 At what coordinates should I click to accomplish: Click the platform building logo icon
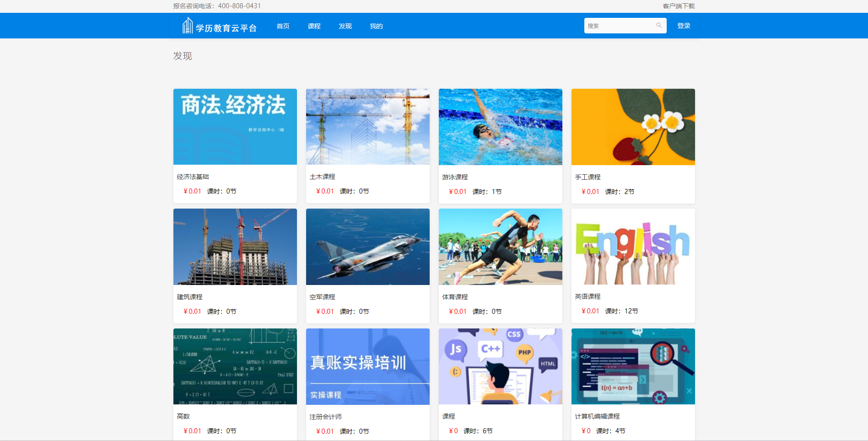[187, 26]
